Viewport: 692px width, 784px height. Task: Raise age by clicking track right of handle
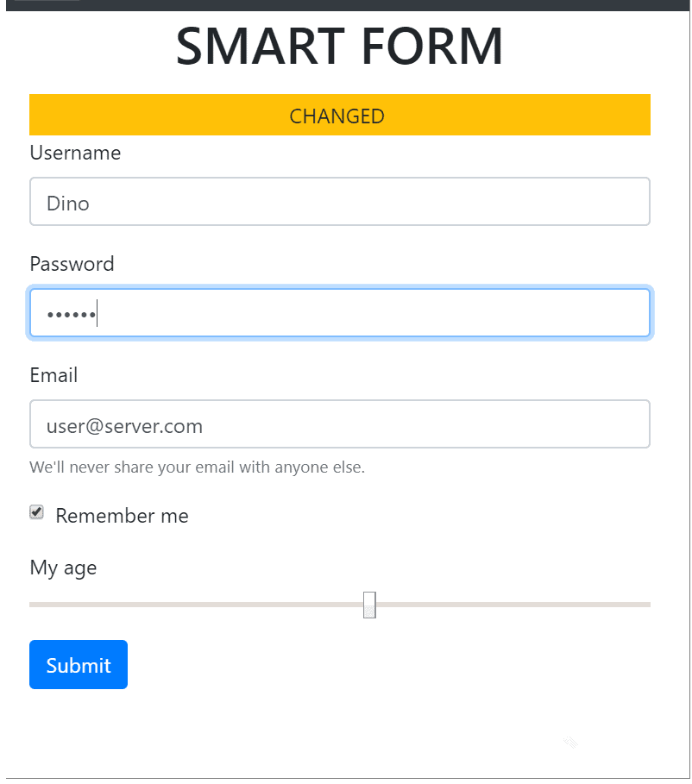point(513,605)
